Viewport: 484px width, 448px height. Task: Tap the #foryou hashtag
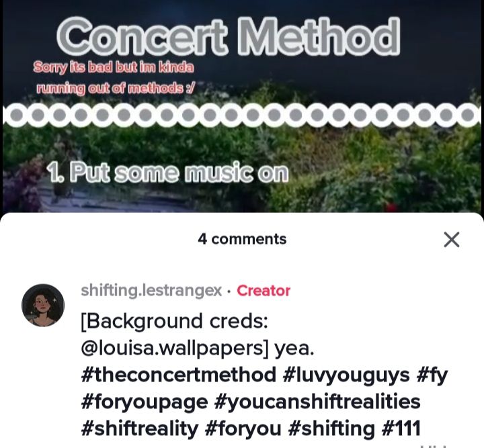[243, 429]
